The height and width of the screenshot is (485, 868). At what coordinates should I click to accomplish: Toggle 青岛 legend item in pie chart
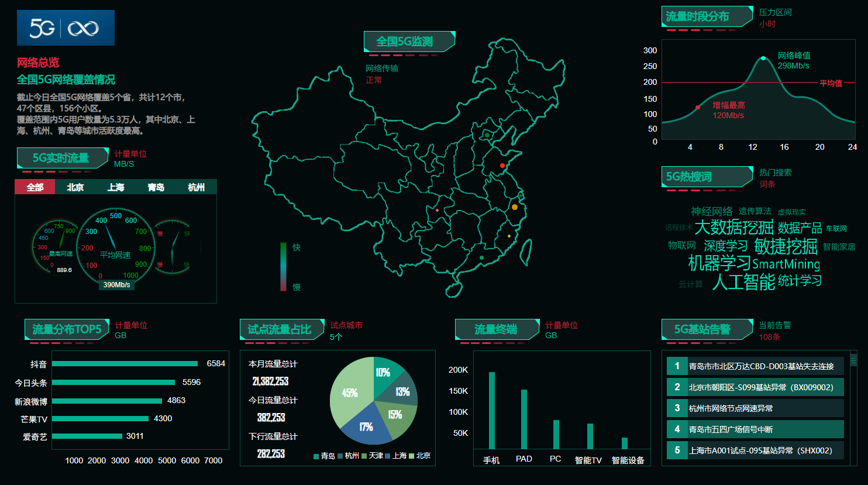point(324,456)
